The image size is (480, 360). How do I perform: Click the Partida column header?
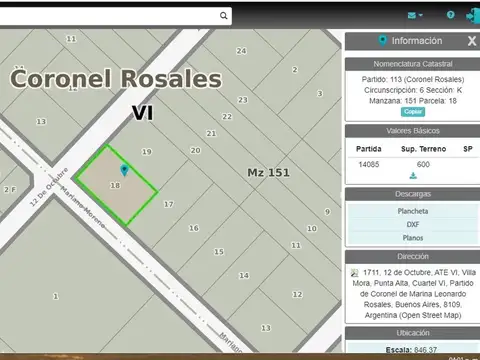click(369, 149)
